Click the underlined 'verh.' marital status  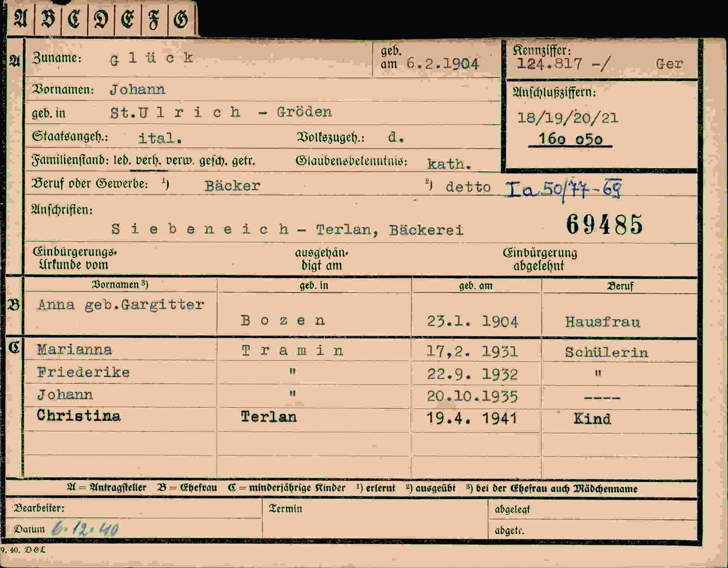click(148, 161)
